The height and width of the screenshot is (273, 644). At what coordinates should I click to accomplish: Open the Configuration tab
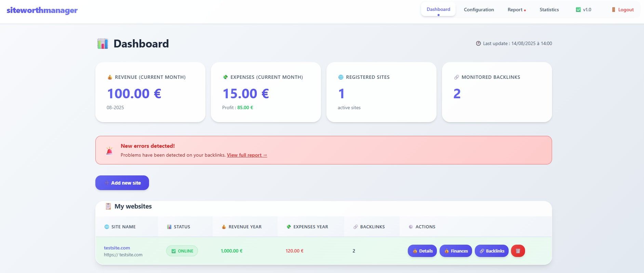pos(479,10)
